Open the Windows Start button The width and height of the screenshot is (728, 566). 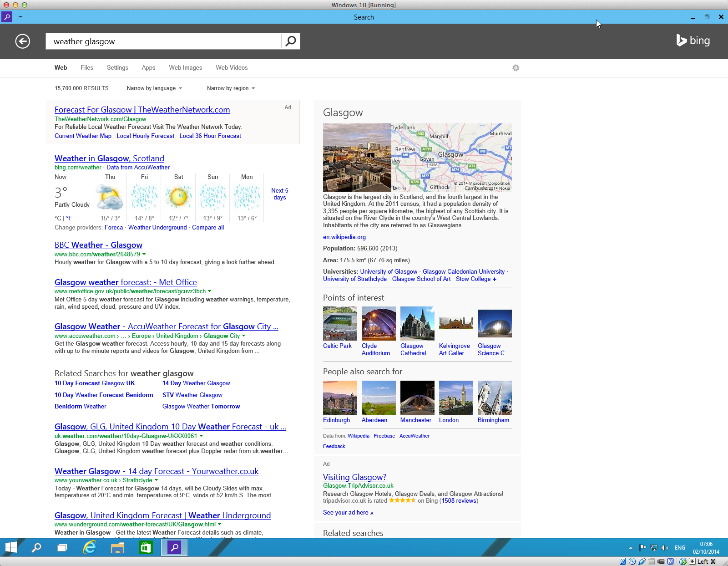[x=11, y=547]
